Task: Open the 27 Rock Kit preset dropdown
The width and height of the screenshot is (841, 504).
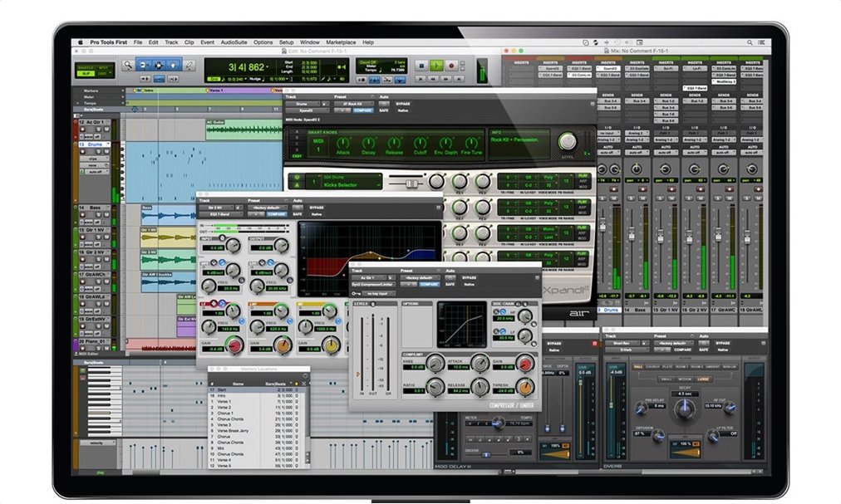Action: [x=354, y=104]
